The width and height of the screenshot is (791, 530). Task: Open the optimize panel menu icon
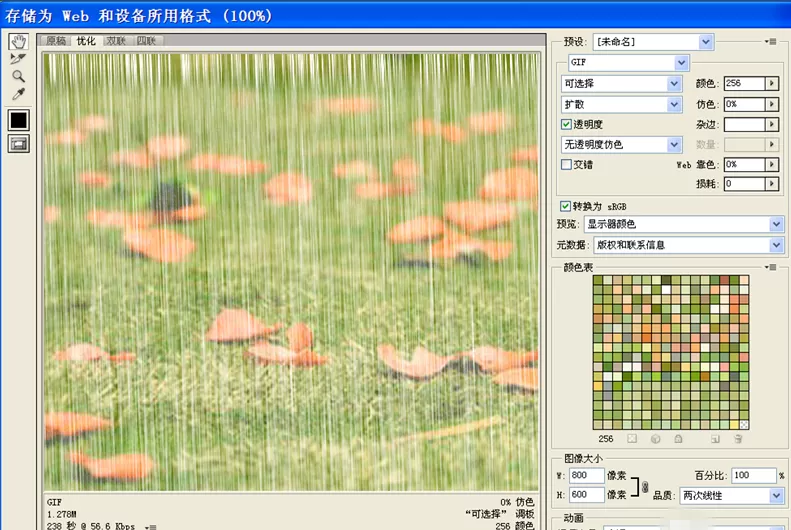770,41
